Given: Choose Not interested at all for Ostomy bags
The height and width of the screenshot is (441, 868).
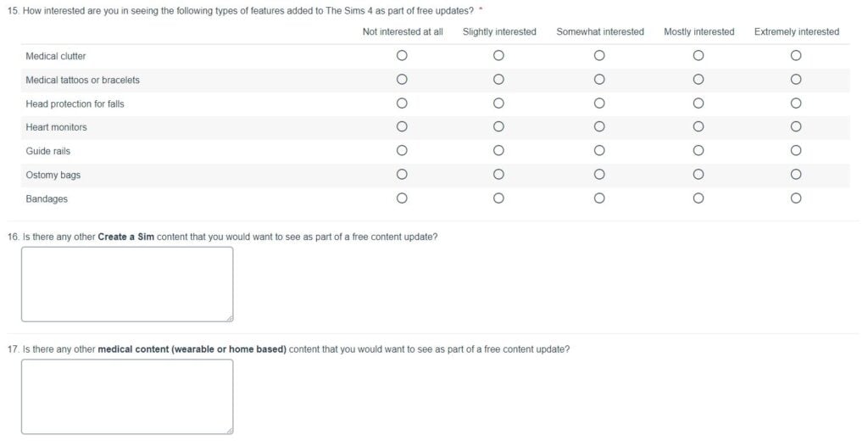Looking at the screenshot, I should coord(402,175).
